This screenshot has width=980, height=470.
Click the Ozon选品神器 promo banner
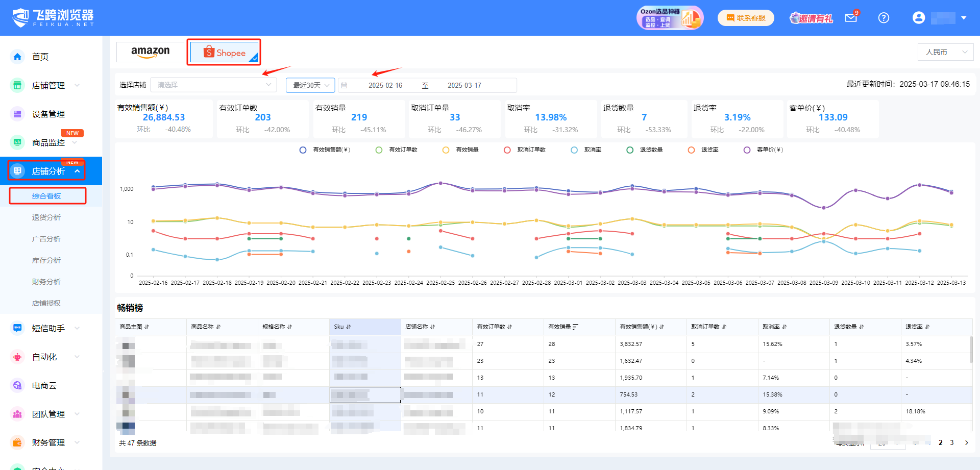[x=670, y=18]
